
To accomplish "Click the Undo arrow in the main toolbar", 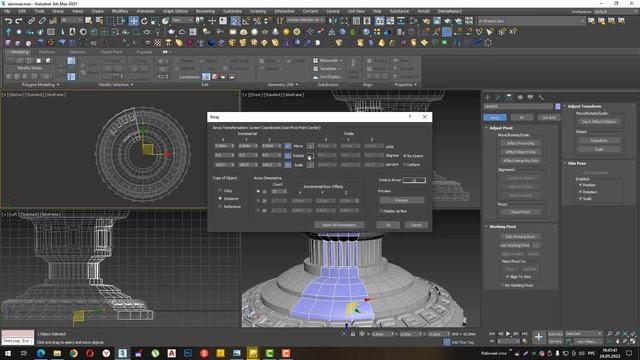I will click(x=8, y=21).
